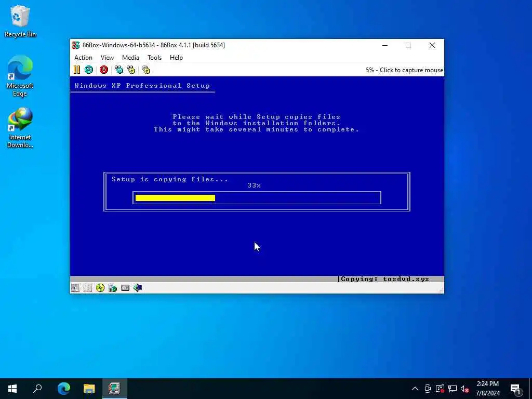
Task: Click the 'Copying: tosdvd.sys' status text
Action: (x=385, y=279)
